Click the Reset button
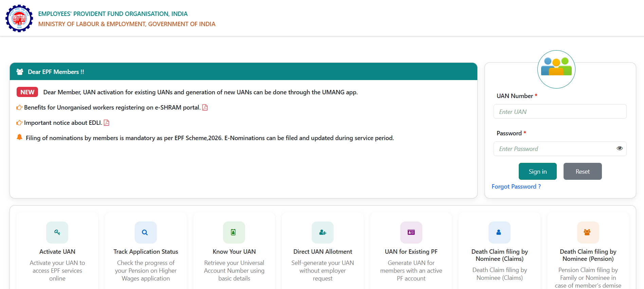The image size is (644, 289). (x=583, y=171)
